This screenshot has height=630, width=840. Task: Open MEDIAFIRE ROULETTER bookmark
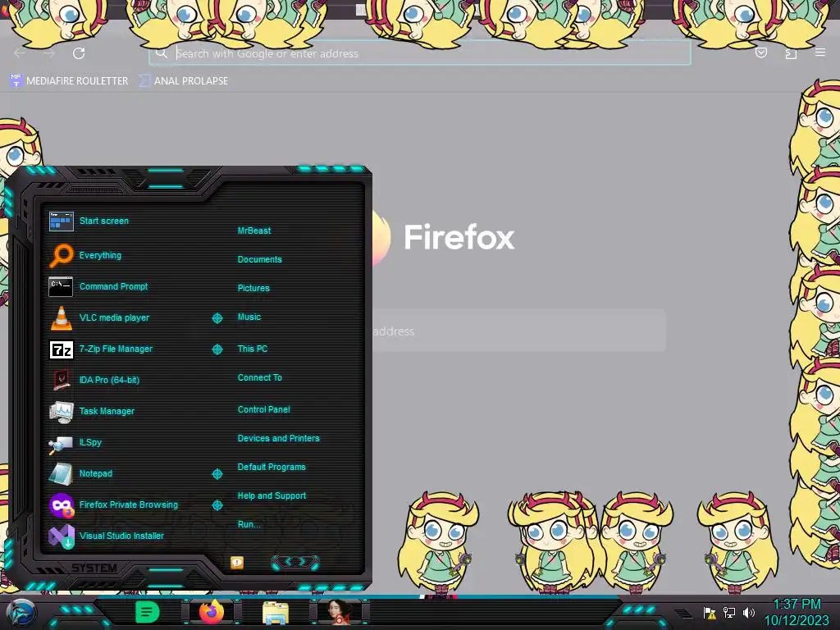(x=69, y=81)
